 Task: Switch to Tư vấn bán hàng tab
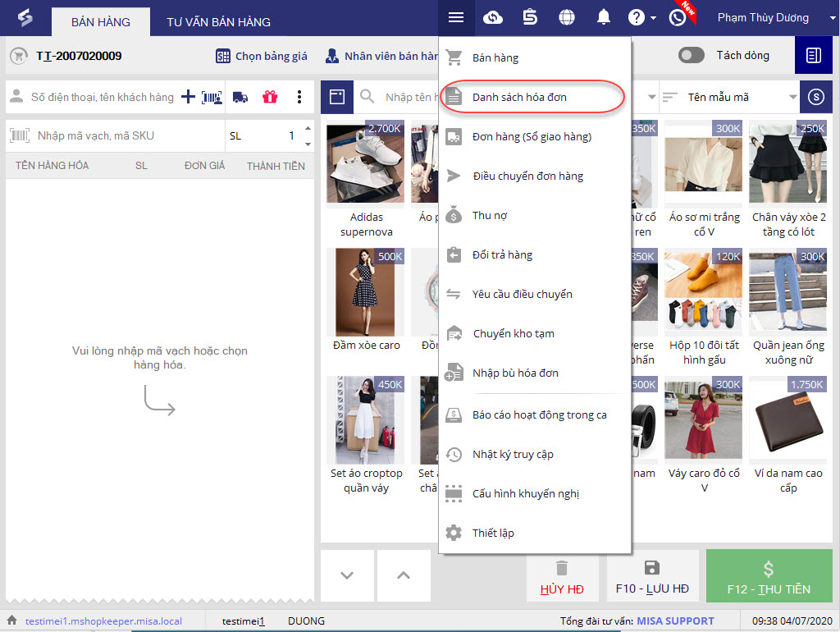point(218,22)
